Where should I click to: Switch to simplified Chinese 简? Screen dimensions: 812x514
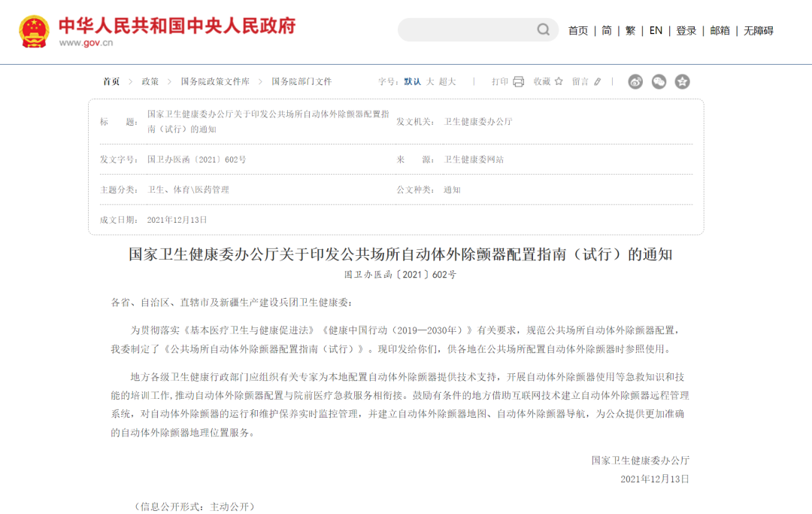(x=606, y=31)
